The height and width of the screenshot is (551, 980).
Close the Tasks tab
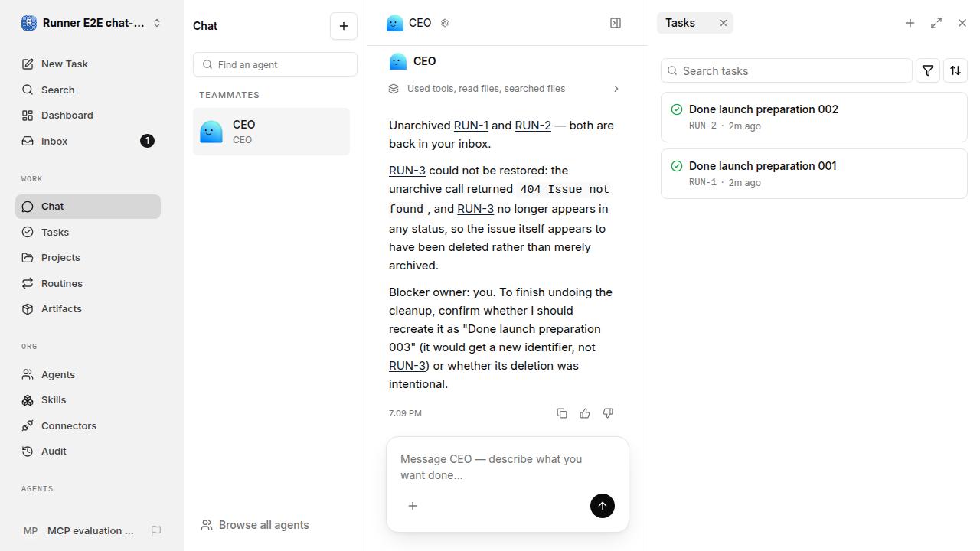click(x=724, y=23)
